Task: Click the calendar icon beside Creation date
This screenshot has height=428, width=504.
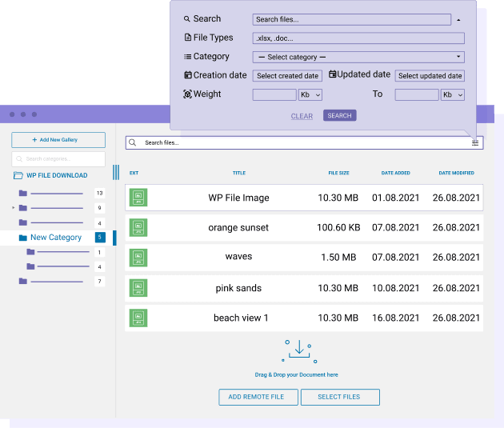Action: tap(188, 75)
